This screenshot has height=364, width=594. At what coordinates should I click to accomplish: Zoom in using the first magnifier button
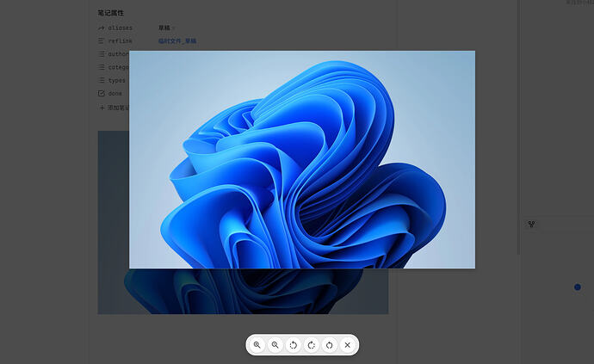(257, 345)
